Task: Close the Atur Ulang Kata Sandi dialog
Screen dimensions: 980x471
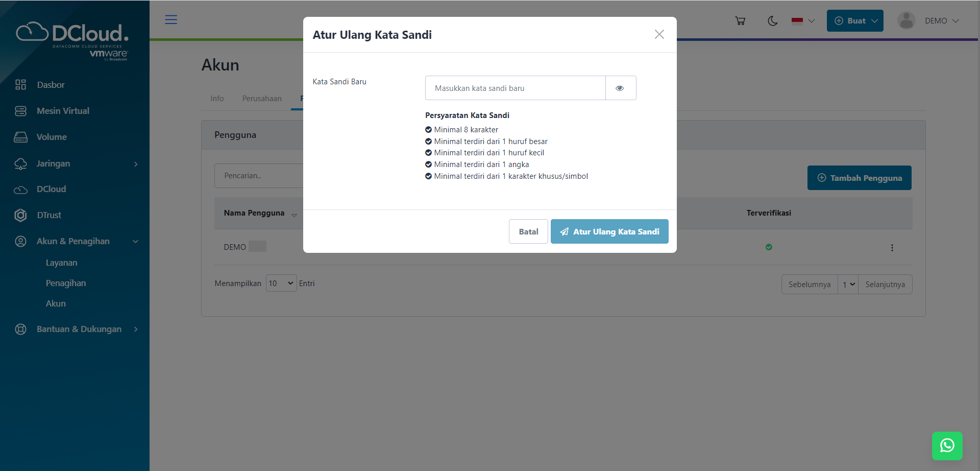Action: coord(659,34)
